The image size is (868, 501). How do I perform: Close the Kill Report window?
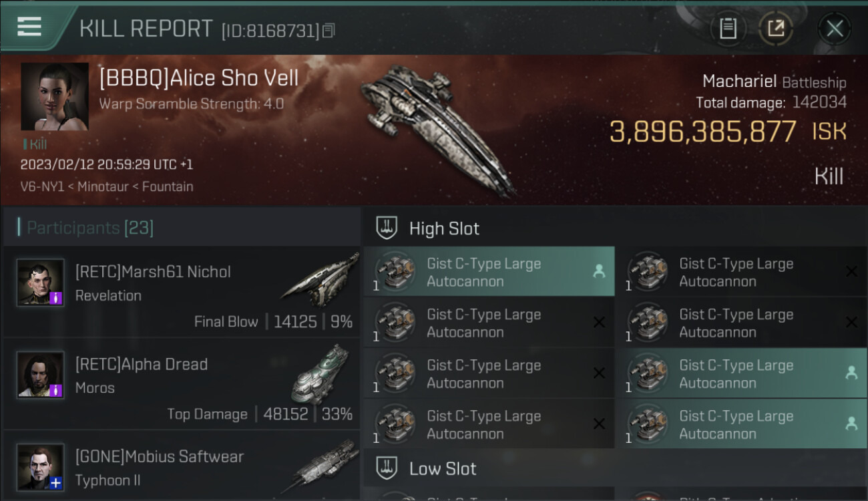point(834,28)
